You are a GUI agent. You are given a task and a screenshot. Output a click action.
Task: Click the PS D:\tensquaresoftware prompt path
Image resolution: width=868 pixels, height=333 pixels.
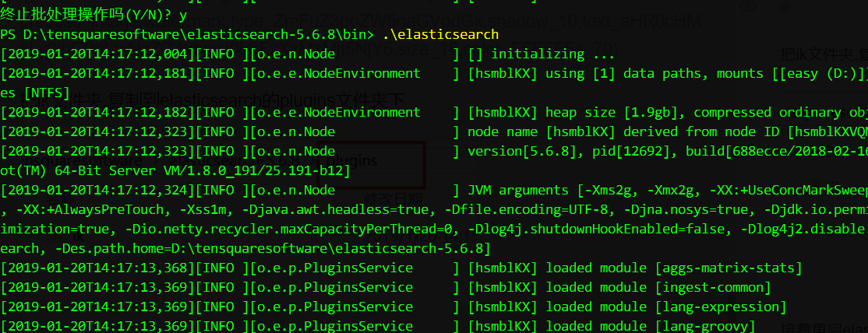(187, 34)
